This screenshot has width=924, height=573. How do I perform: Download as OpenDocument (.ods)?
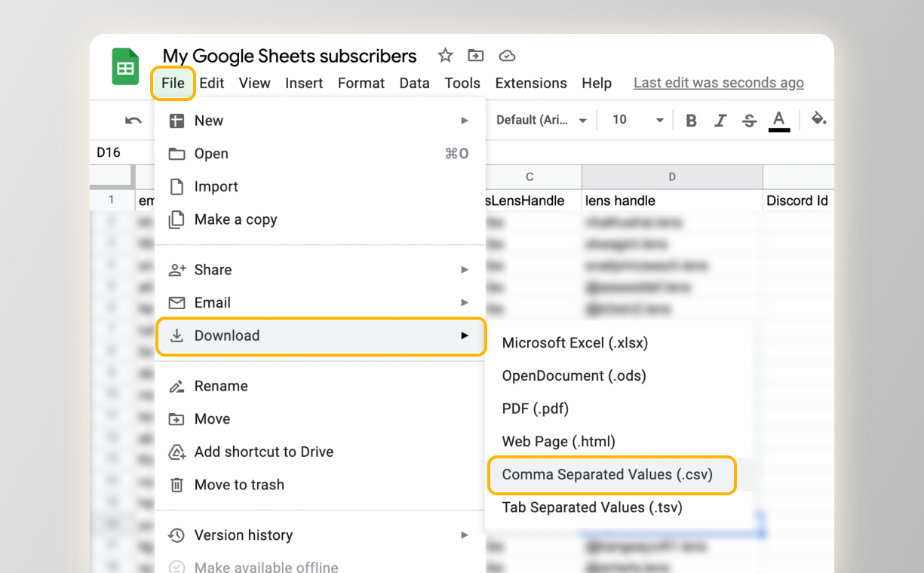618,376
